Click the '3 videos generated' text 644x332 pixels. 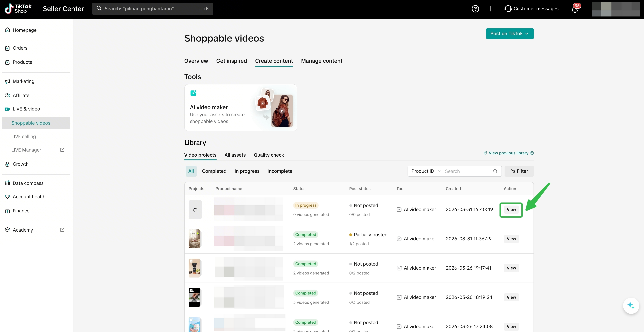pyautogui.click(x=311, y=302)
